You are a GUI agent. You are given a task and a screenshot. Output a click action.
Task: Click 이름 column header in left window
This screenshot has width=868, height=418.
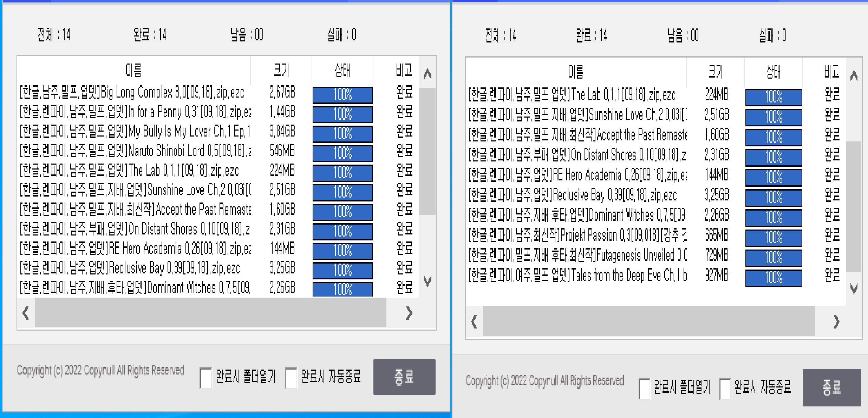tap(133, 70)
